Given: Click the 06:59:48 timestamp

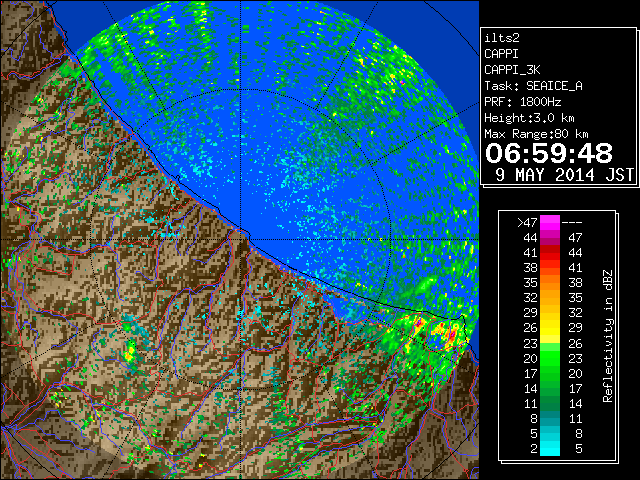Looking at the screenshot, I should pyautogui.click(x=549, y=153).
